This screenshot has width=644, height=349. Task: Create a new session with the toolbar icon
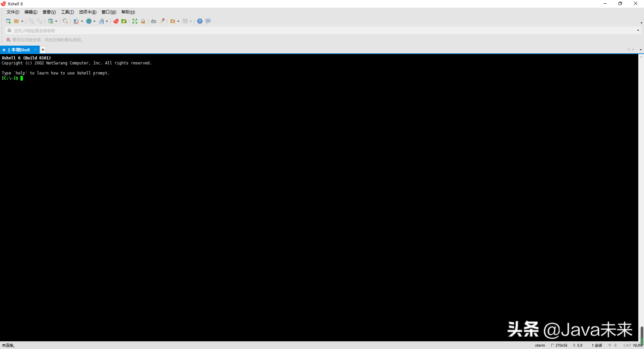pos(8,21)
